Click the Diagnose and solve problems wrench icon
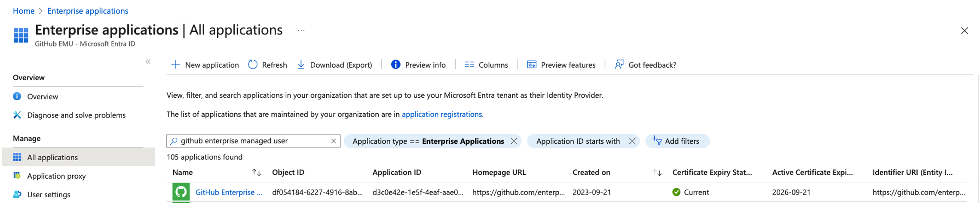980x214 pixels. 17,115
